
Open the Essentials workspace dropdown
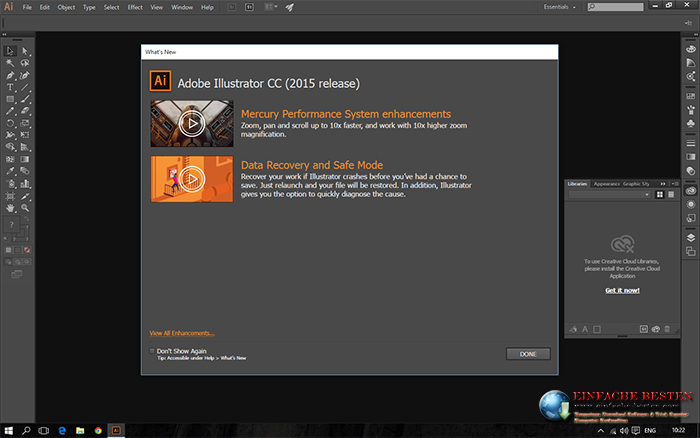point(559,7)
